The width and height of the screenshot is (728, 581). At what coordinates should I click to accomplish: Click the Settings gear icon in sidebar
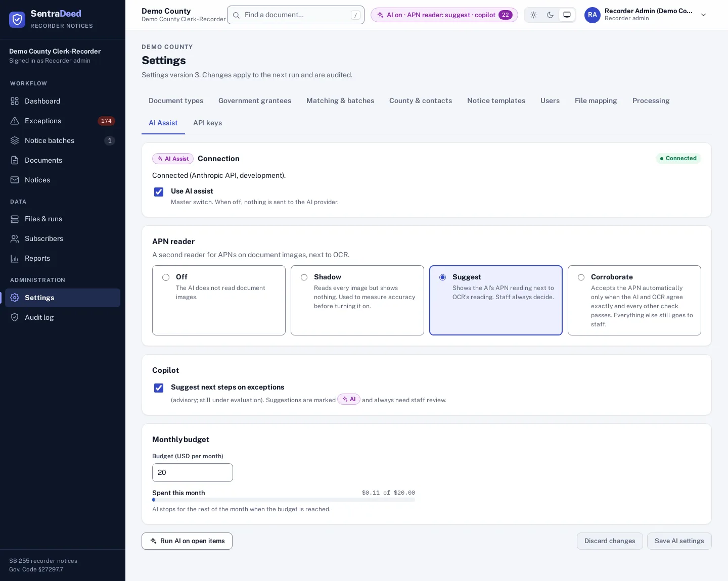tap(15, 298)
